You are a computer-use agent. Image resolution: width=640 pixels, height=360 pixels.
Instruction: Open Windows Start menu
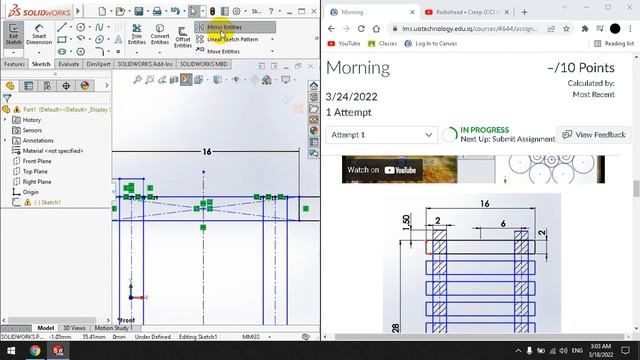[11, 351]
